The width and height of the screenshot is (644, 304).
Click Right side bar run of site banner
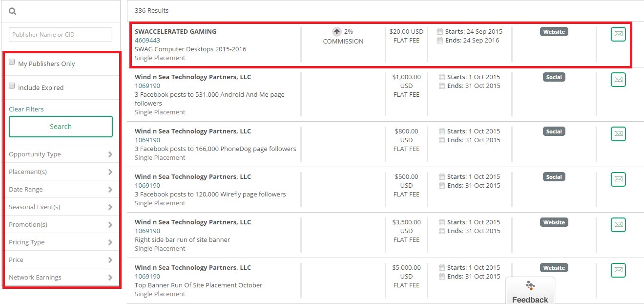tap(182, 239)
